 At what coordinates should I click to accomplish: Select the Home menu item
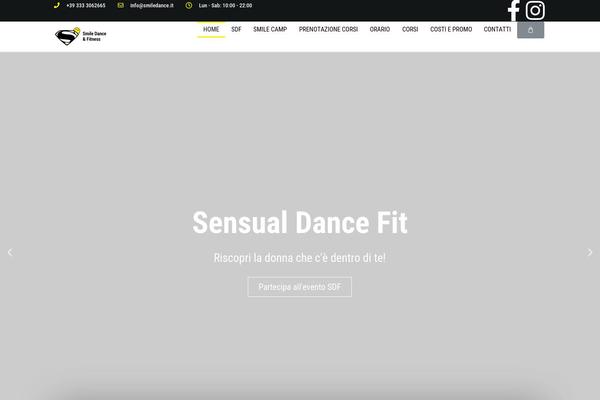pyautogui.click(x=211, y=30)
